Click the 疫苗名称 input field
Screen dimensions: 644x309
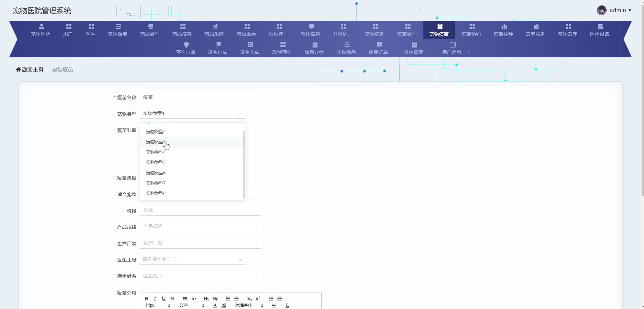[200, 97]
